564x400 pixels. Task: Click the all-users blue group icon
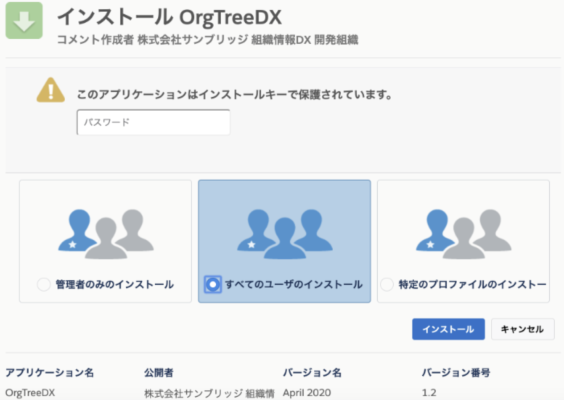(x=285, y=234)
